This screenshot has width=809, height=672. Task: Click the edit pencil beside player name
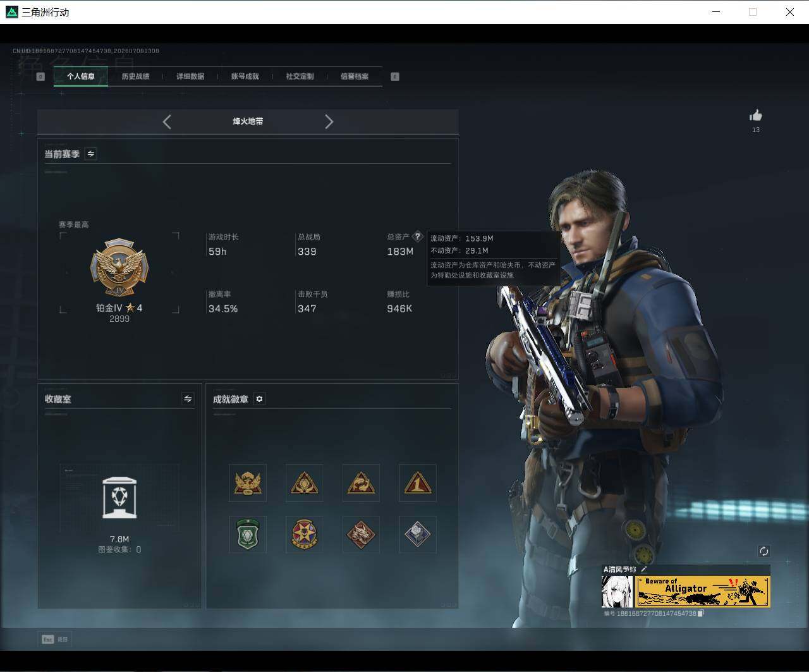tap(643, 570)
